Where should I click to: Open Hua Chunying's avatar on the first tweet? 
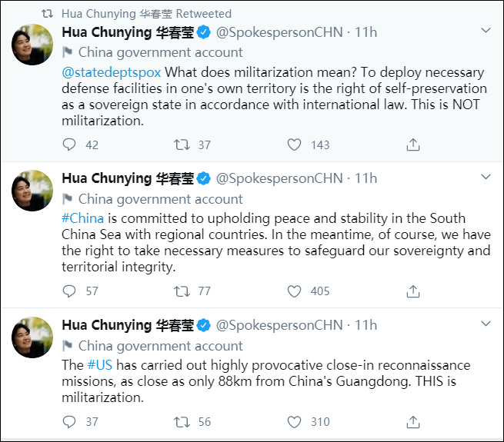coord(32,45)
